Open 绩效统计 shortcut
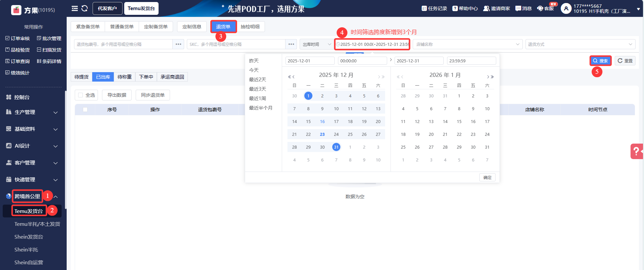 (18, 73)
